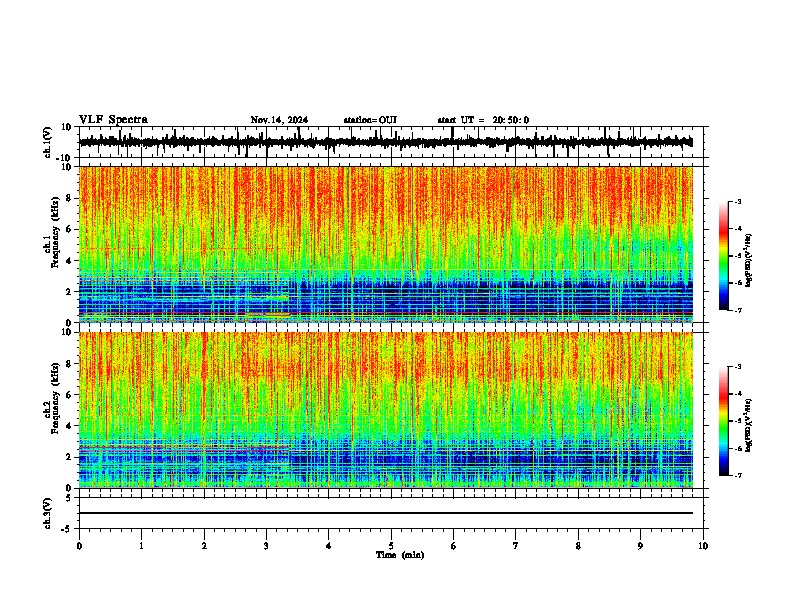Click the 'VLF Spectra' title text
The height and width of the screenshot is (612, 792).
pos(113,120)
